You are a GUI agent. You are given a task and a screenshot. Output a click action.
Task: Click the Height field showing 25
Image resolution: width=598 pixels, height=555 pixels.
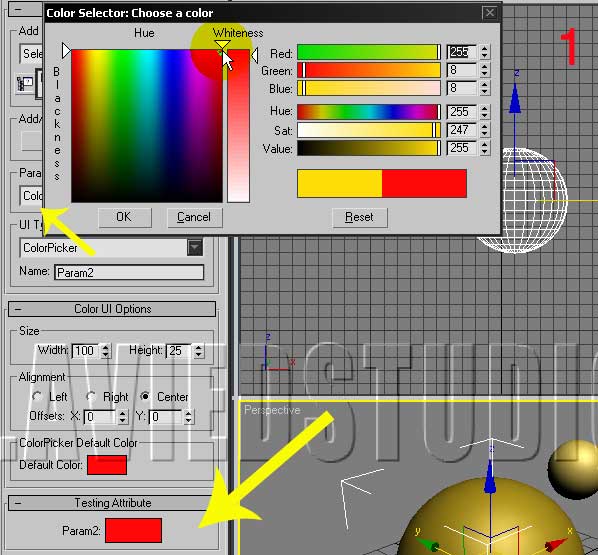click(179, 351)
